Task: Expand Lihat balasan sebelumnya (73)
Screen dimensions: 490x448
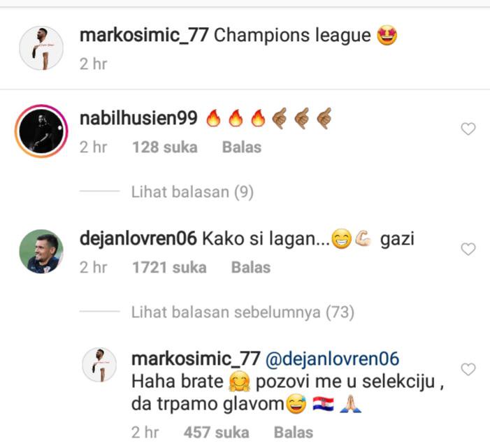Action: [x=243, y=312]
